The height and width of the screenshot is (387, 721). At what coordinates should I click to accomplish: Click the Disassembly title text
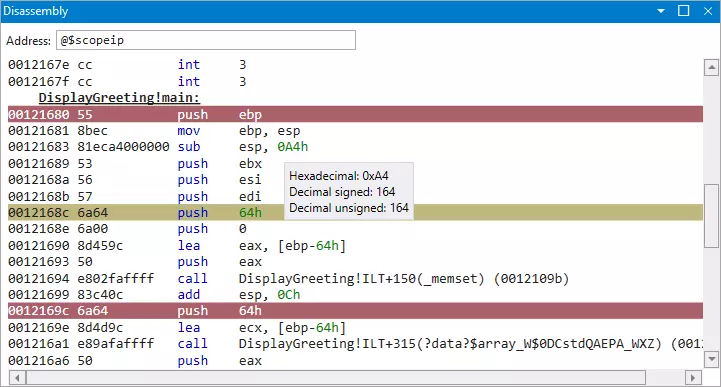pyautogui.click(x=35, y=11)
